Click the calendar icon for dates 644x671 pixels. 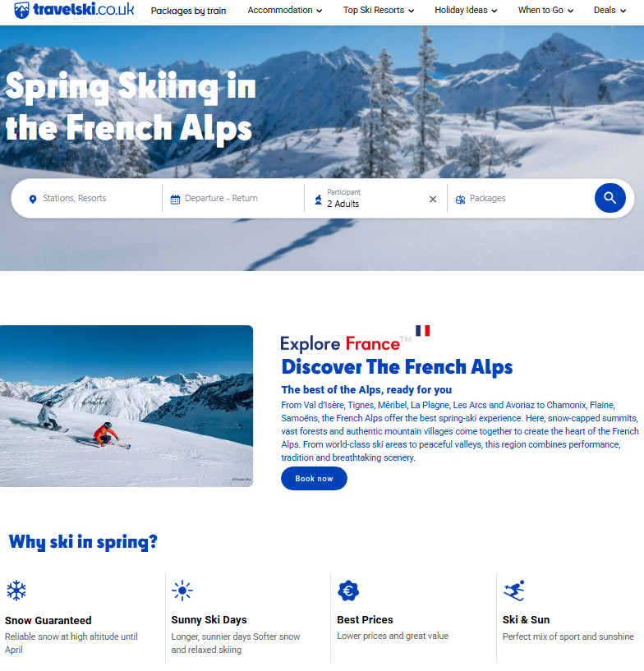coord(175,199)
